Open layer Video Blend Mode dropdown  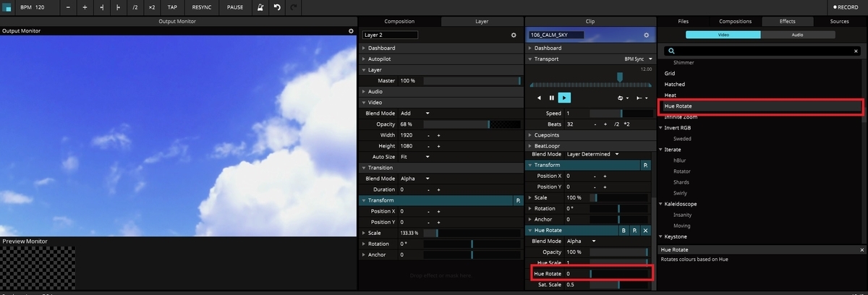(415, 114)
